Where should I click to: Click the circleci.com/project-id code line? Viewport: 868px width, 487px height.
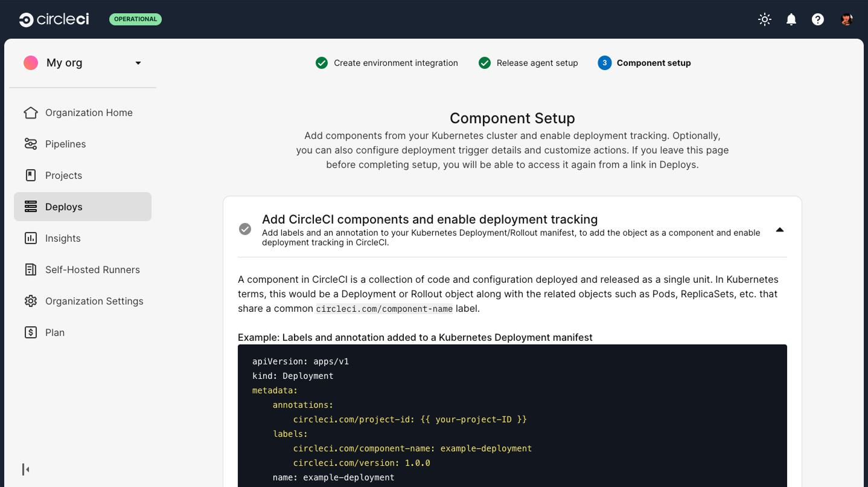click(x=410, y=419)
